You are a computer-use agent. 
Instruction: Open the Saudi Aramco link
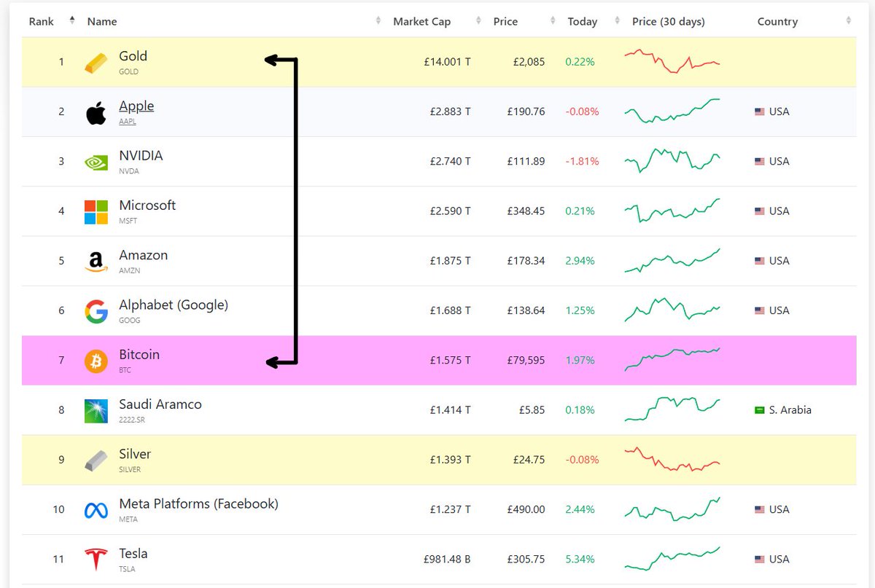(160, 404)
